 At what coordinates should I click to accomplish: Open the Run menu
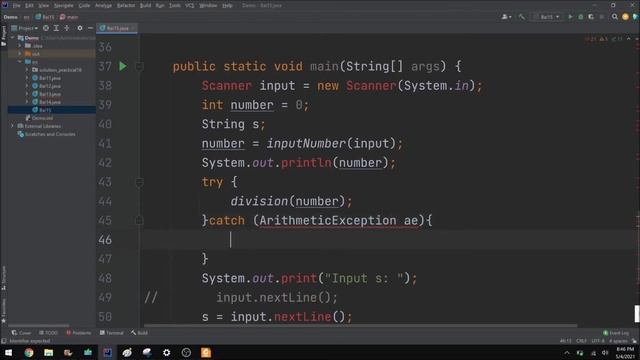coord(160,5)
